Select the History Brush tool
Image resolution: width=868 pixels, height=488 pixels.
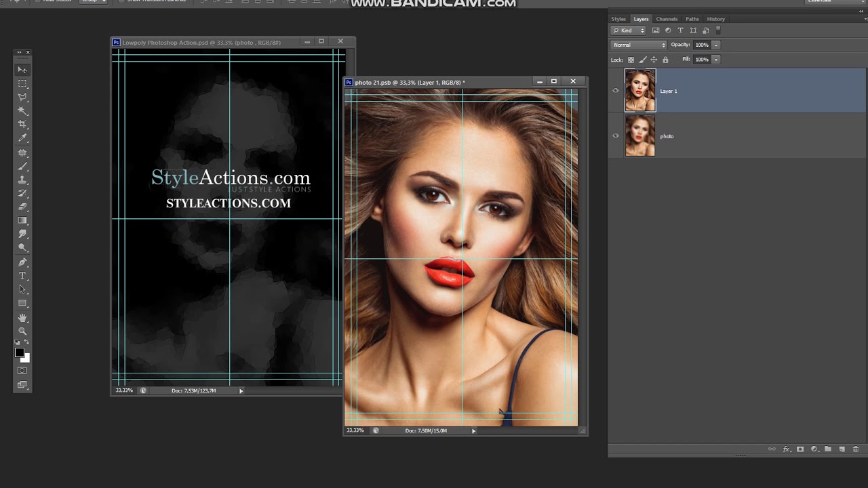coord(22,194)
